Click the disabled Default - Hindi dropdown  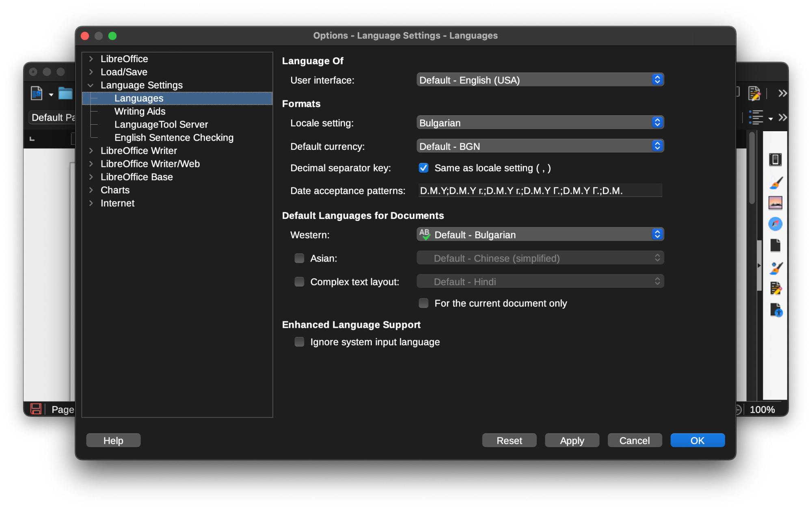click(x=540, y=282)
